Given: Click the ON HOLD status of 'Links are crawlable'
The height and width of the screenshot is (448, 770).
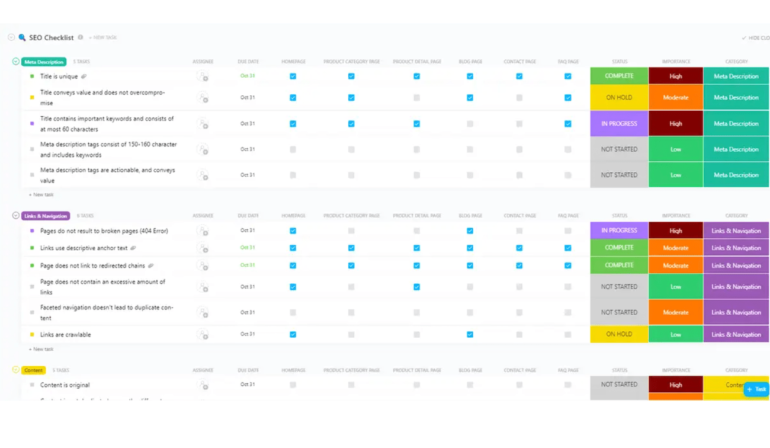Looking at the screenshot, I should 619,334.
